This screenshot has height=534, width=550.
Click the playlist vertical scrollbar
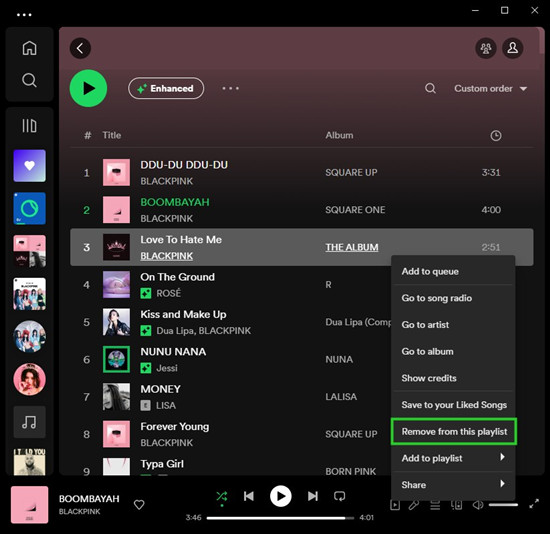(542, 40)
